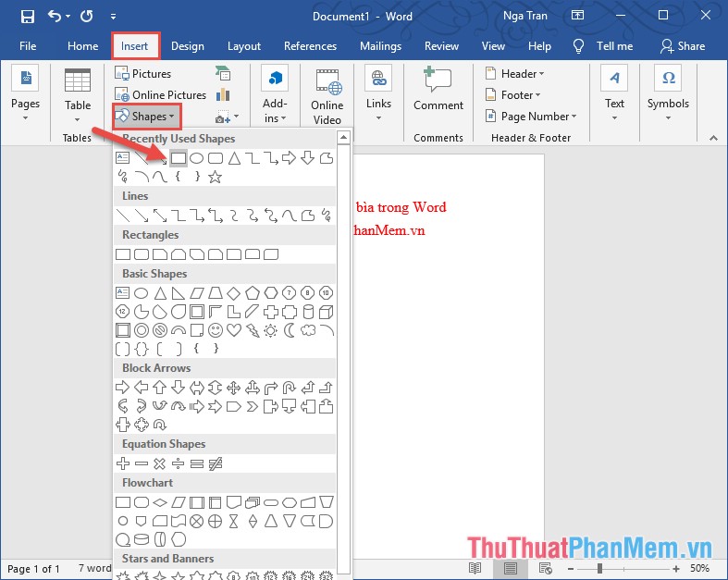Screen dimensions: 728x580
Task: Pick the Flowchart Process rectangle
Action: point(123,502)
